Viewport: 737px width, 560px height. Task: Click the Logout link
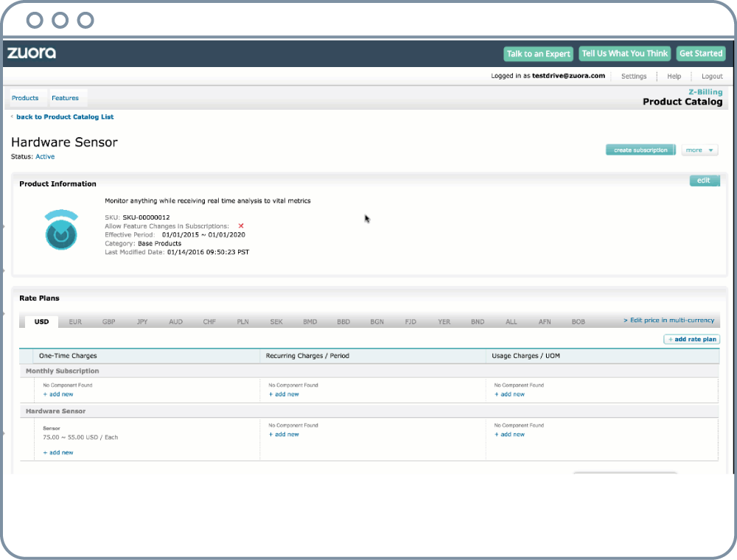tap(712, 76)
